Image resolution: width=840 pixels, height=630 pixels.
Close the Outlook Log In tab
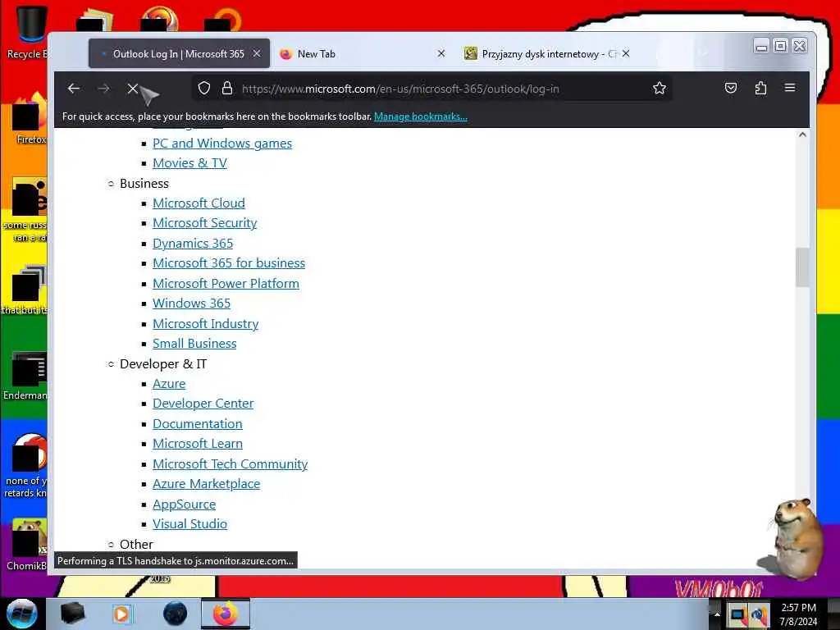point(257,53)
